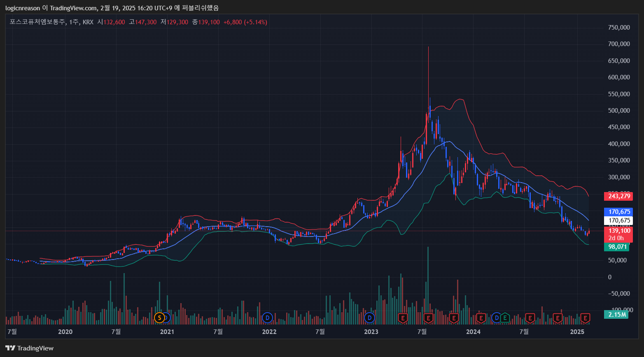Click the 2023 time axis label
This screenshot has width=644, height=357.
(371, 331)
